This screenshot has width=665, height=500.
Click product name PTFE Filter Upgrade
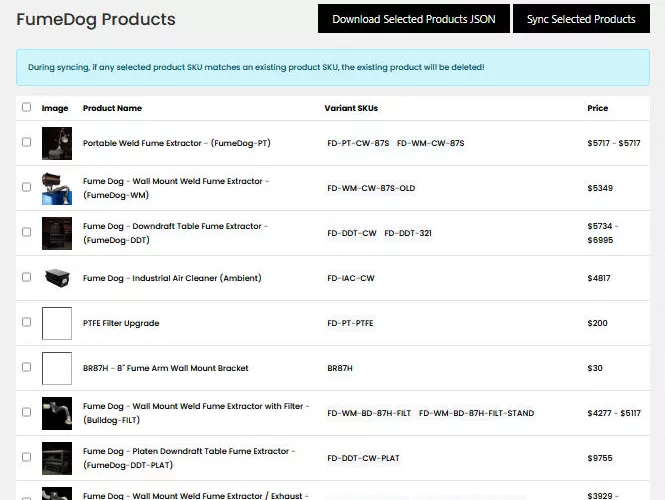[121, 323]
